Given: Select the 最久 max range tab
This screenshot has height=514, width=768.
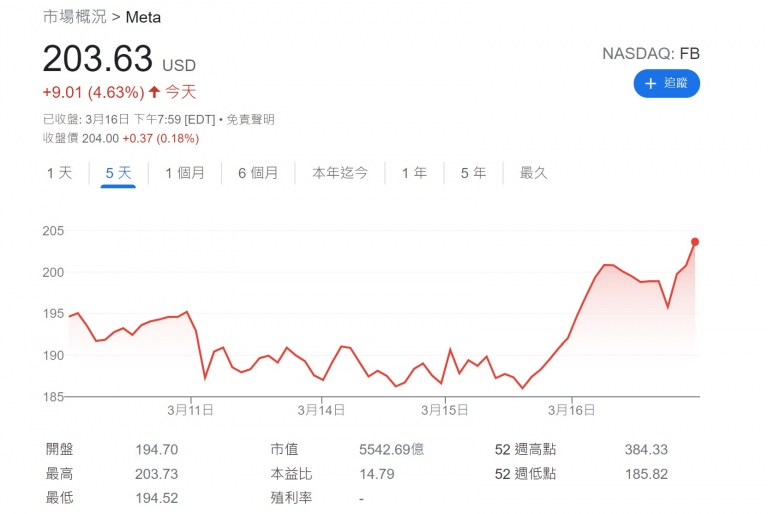Looking at the screenshot, I should (x=533, y=173).
